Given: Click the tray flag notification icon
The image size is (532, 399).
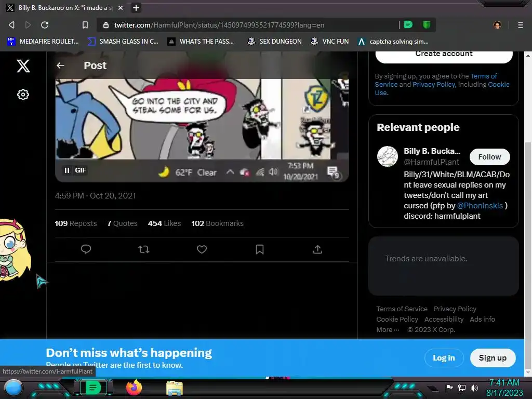Looking at the screenshot, I should click(x=449, y=388).
